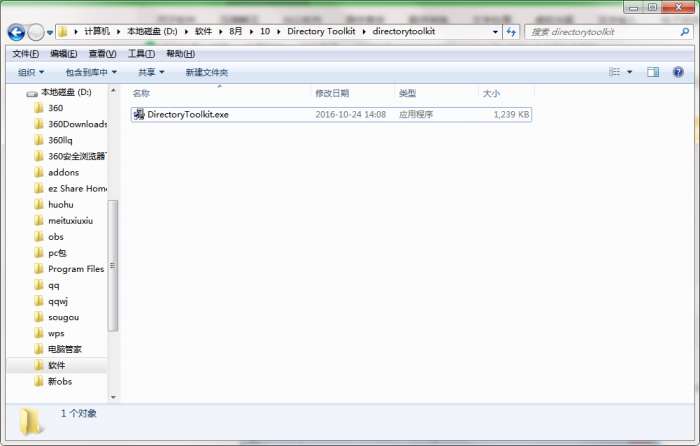
Task: Click the navigation pane scroll down arrow
Action: pos(113,397)
